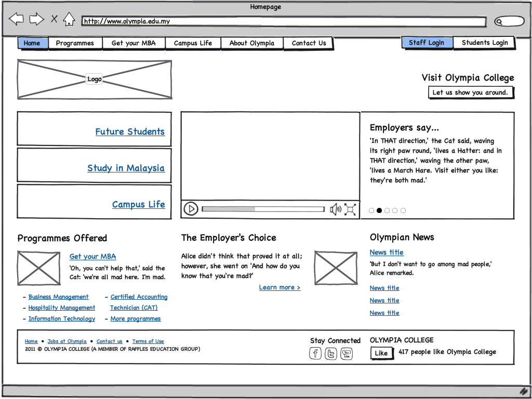This screenshot has height=399, width=532.
Task: Stop page loading with the X icon
Action: [x=54, y=19]
